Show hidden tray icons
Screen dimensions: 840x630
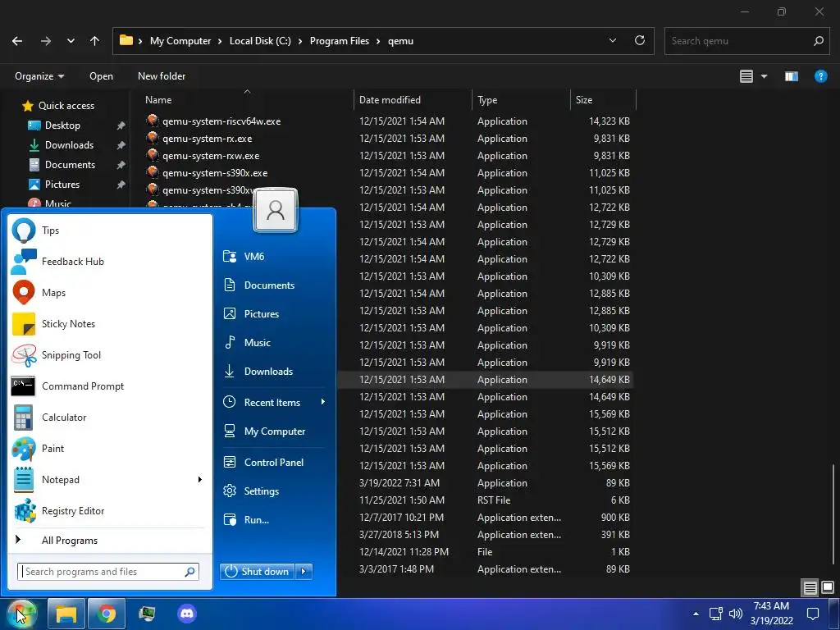pyautogui.click(x=696, y=614)
